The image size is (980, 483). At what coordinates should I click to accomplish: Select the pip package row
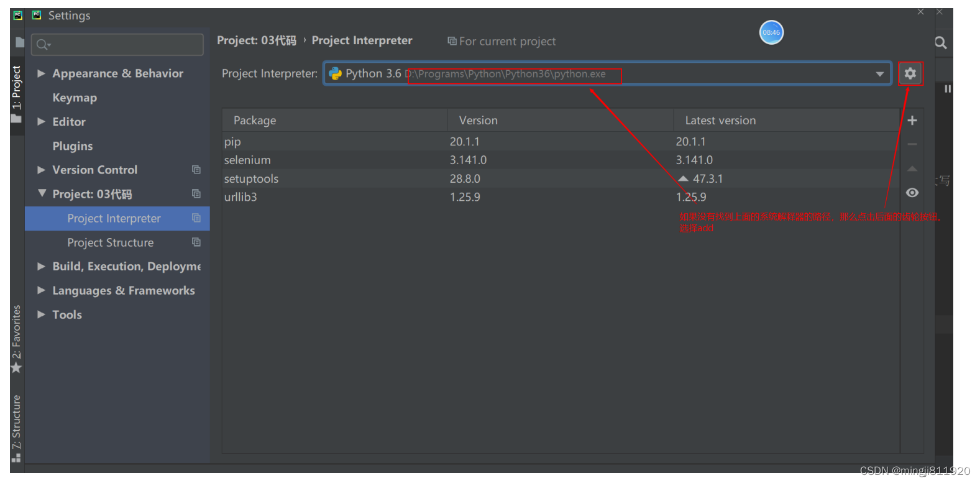tap(561, 142)
